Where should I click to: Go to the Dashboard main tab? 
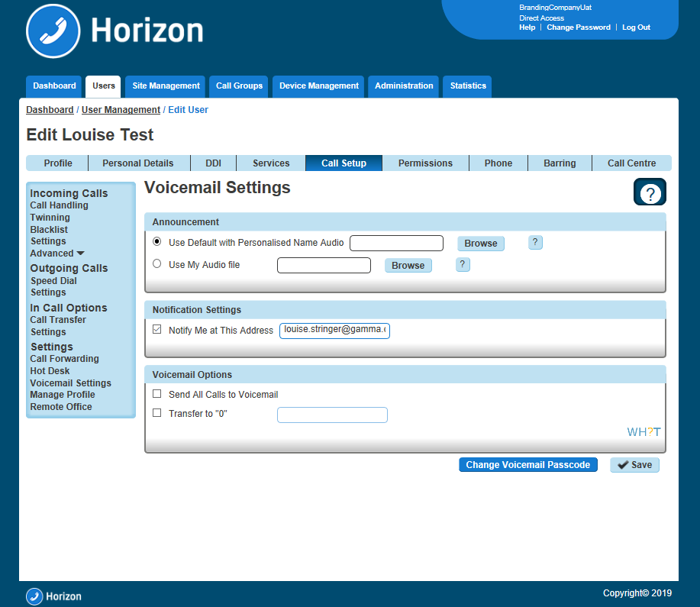click(54, 86)
